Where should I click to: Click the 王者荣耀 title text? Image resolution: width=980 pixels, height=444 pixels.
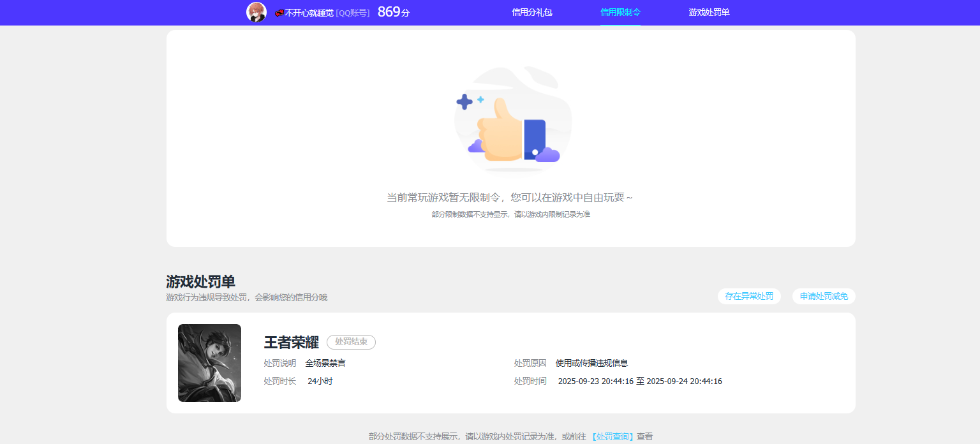(x=291, y=343)
